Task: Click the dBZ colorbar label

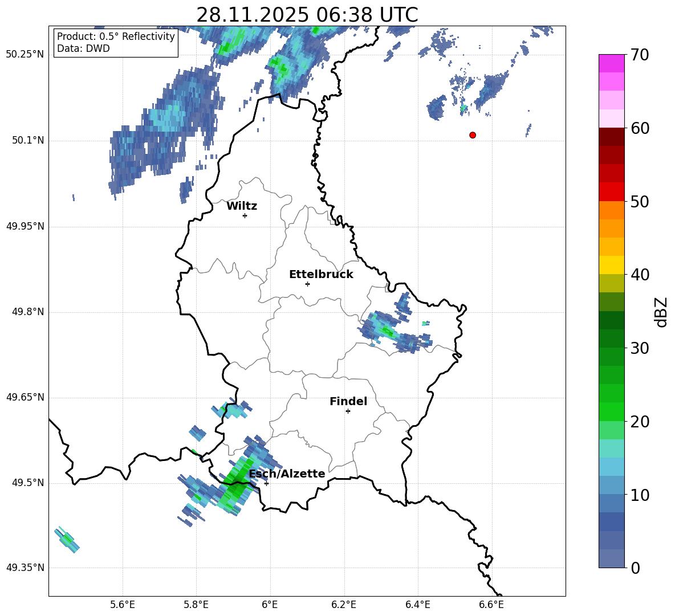Action: point(660,312)
